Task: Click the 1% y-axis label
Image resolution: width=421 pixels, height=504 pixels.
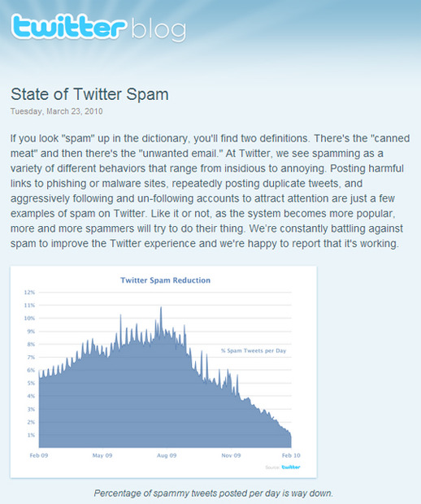Action: [31, 435]
